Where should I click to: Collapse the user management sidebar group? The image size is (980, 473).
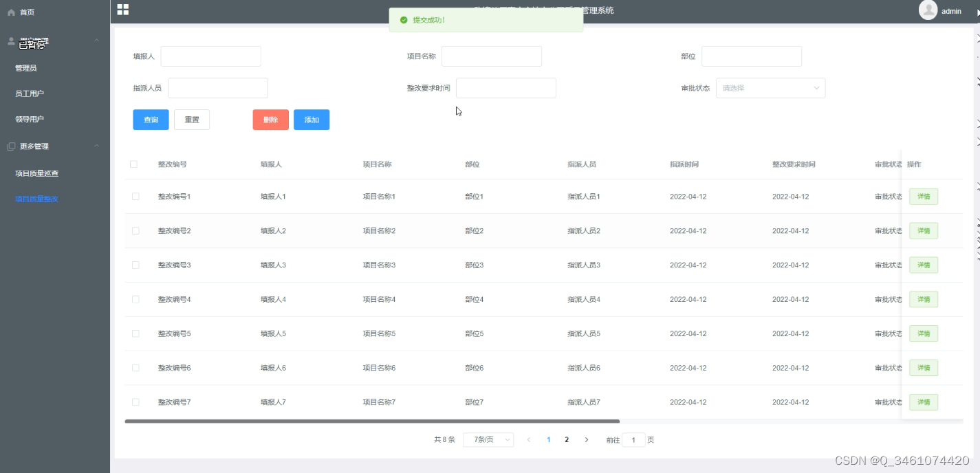[97, 41]
